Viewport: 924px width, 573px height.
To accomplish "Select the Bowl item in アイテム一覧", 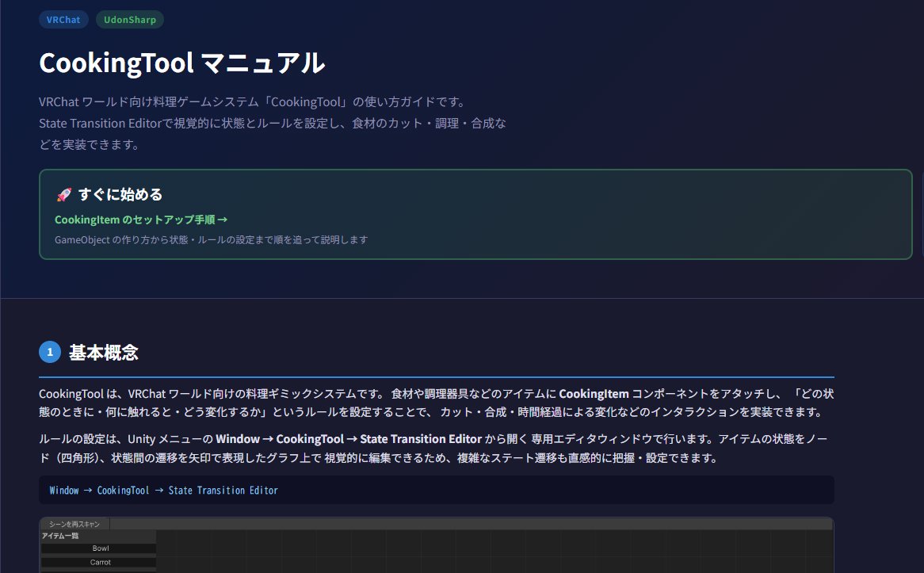I will (100, 548).
